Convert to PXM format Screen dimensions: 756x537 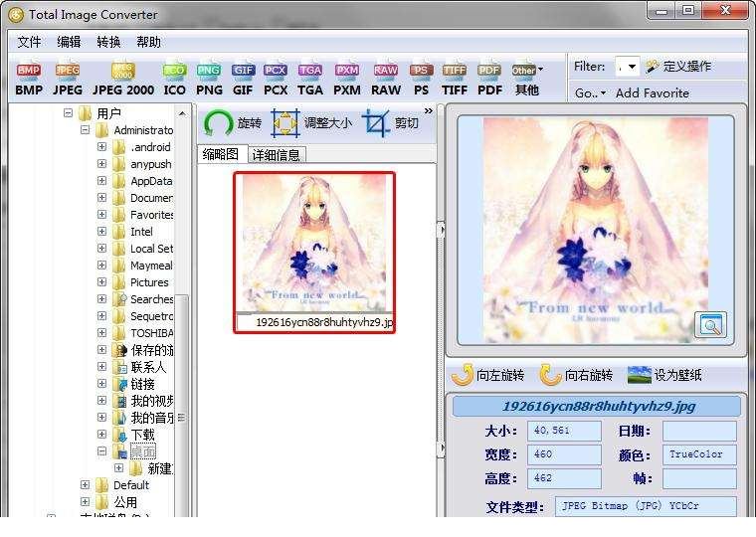coord(347,79)
